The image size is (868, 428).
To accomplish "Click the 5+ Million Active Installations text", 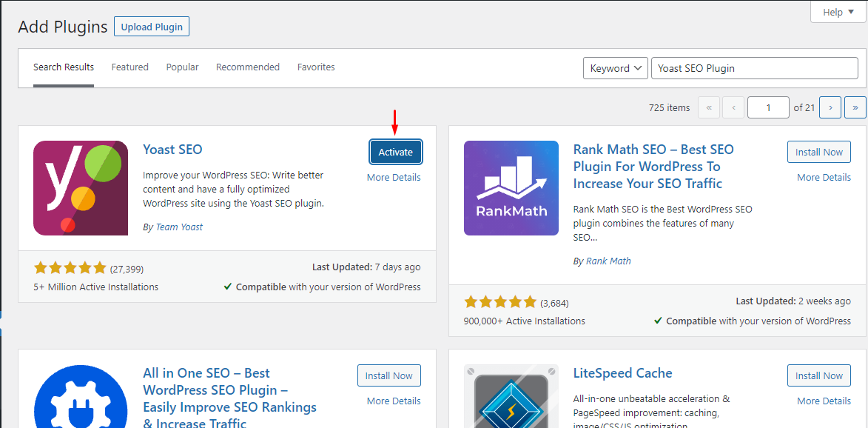I will tap(95, 287).
